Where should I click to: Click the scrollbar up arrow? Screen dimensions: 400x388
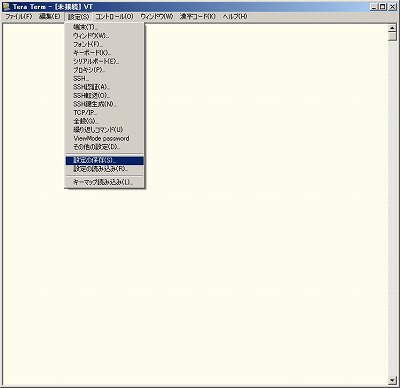click(x=392, y=28)
